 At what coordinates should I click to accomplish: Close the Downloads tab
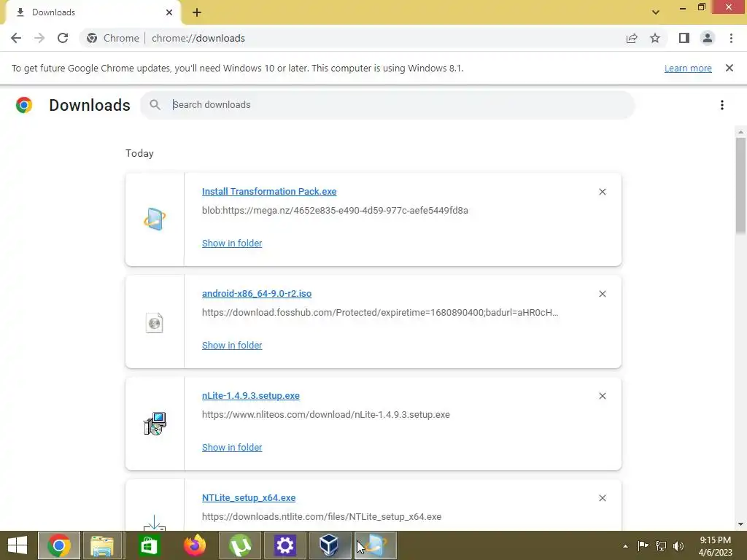click(x=169, y=12)
